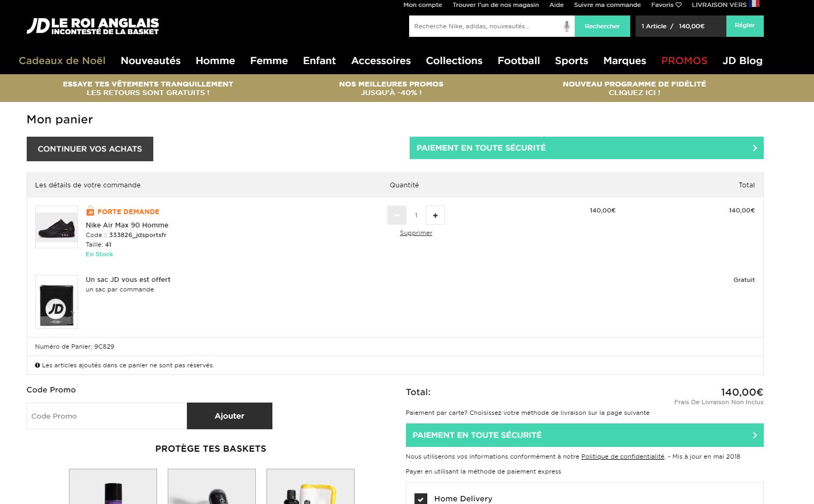Click Politique de confidentialité link
The image size is (814, 504).
coord(623,456)
